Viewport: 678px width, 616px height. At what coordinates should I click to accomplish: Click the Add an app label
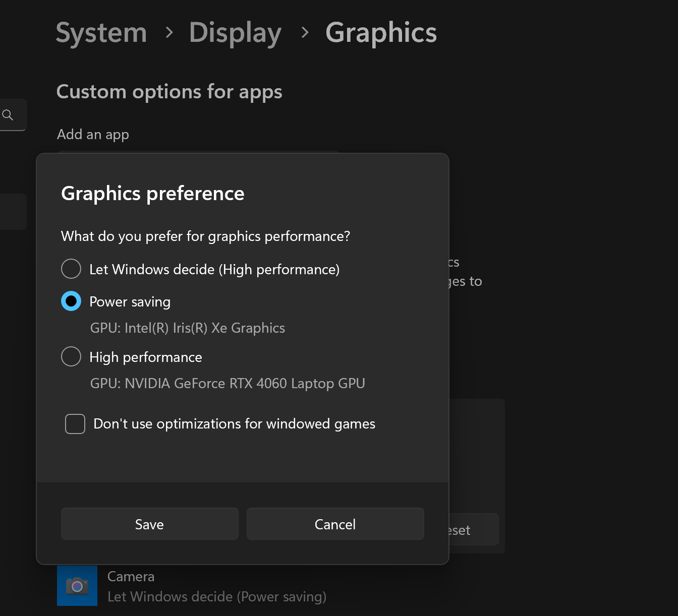93,135
